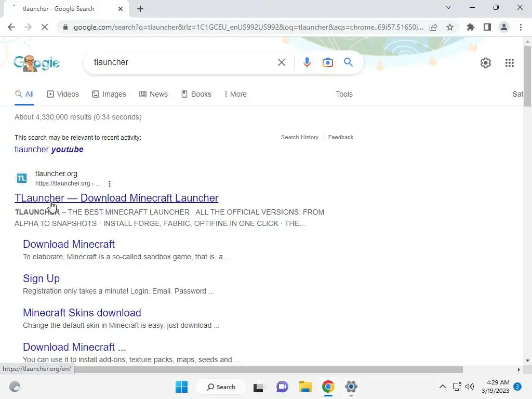The image size is (532, 399).
Task: Open Search History link
Action: (x=300, y=137)
